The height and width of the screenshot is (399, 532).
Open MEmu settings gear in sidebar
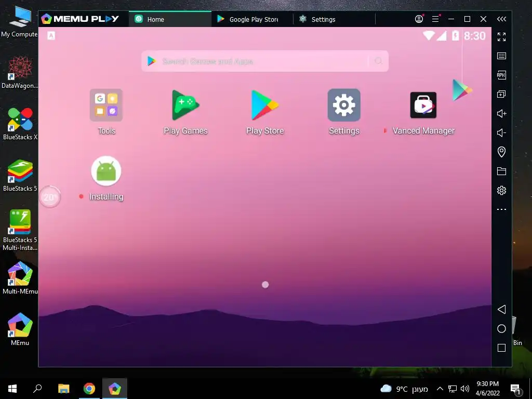(x=501, y=190)
